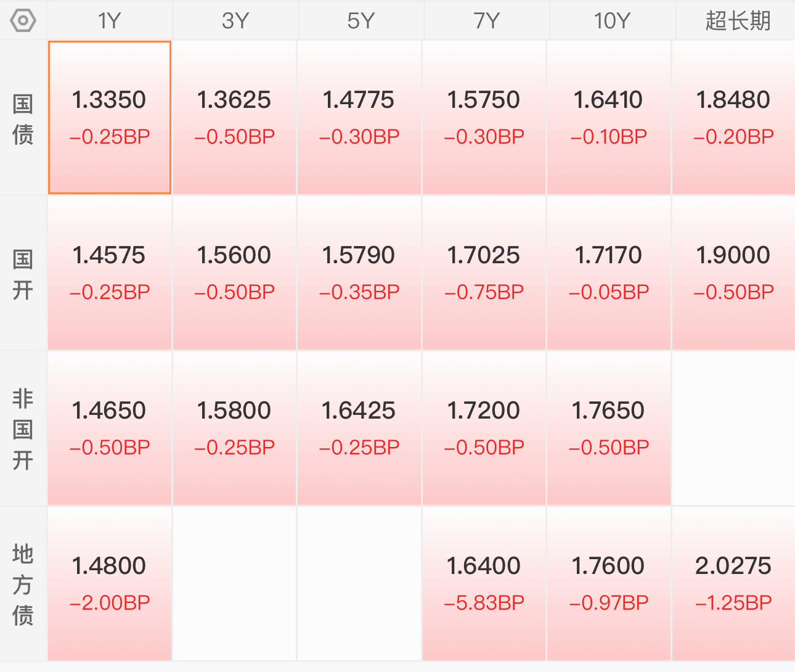Select the 国开 row label
Viewport: 795px width, 672px height.
coord(23,274)
